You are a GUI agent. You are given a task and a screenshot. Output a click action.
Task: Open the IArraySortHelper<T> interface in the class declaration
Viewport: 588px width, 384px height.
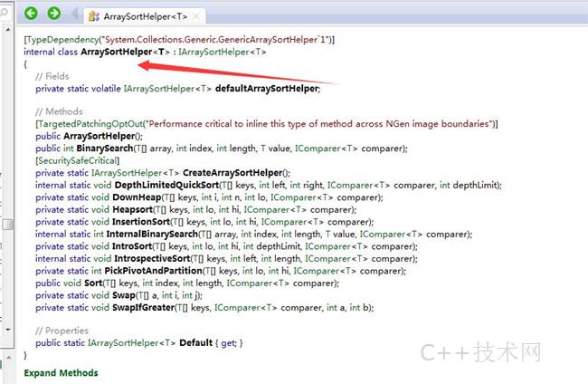point(223,52)
